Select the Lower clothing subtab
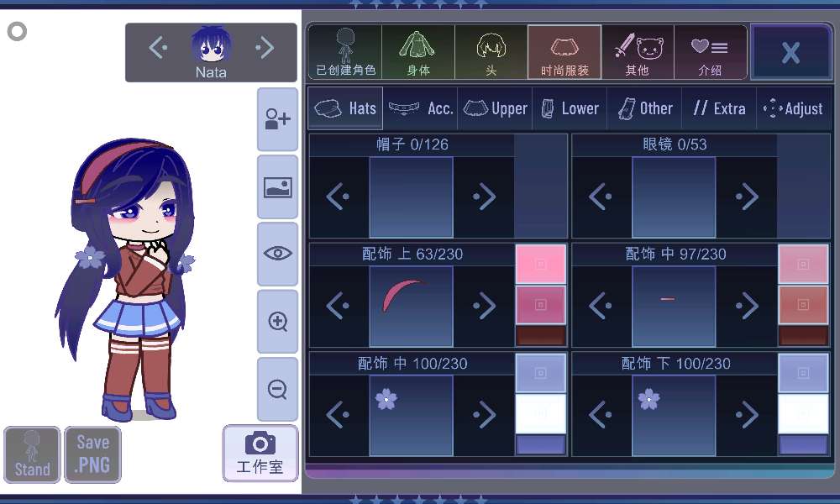Viewport: 840px width, 504px height. click(570, 108)
